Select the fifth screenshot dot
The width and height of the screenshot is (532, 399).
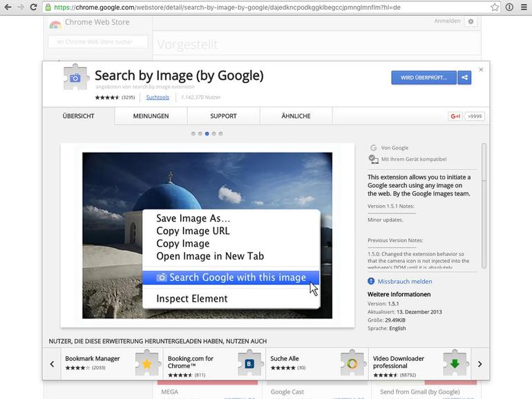221,133
